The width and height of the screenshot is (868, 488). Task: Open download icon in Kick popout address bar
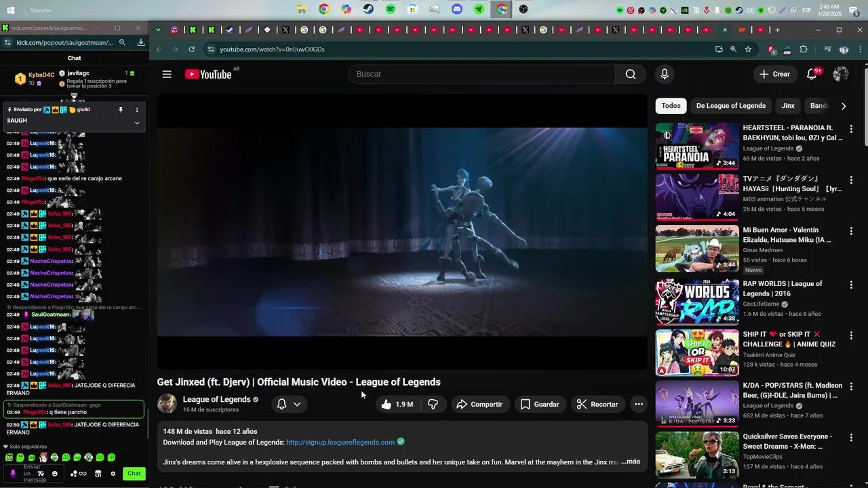click(x=140, y=42)
